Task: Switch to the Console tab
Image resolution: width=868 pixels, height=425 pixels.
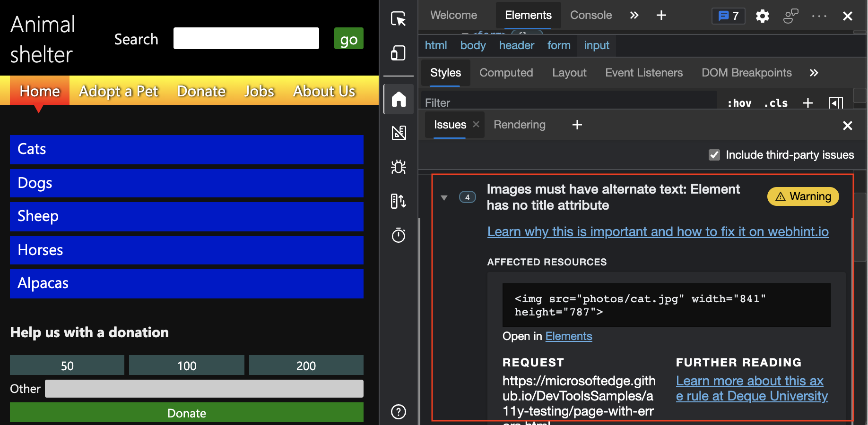Action: pyautogui.click(x=590, y=15)
